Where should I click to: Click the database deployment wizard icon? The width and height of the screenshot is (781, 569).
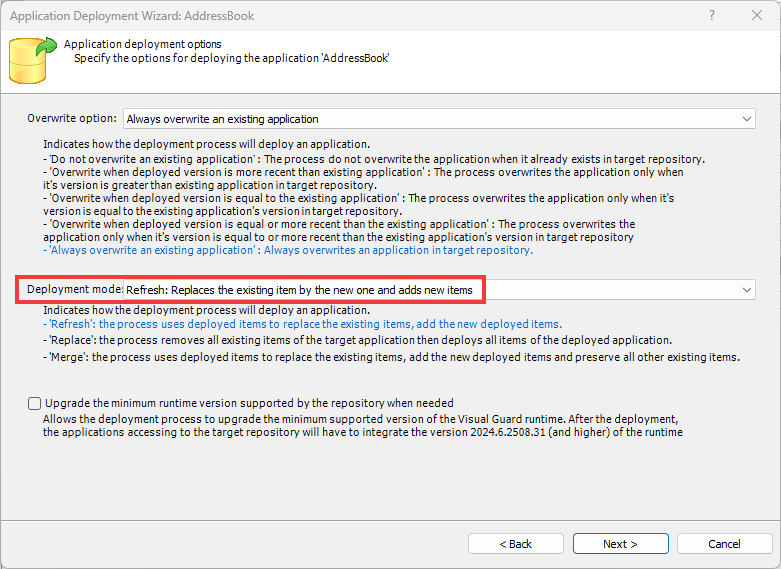click(33, 60)
